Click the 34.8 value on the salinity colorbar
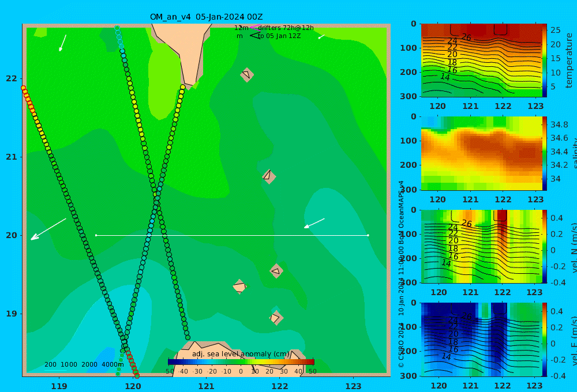Image resolution: width=577 pixels, height=392 pixels. 559,125
